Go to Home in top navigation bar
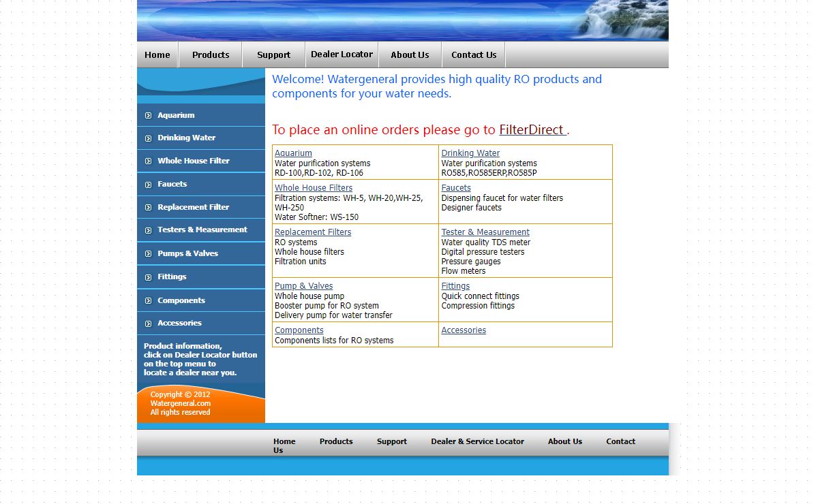This screenshot has width=818, height=504. (157, 54)
